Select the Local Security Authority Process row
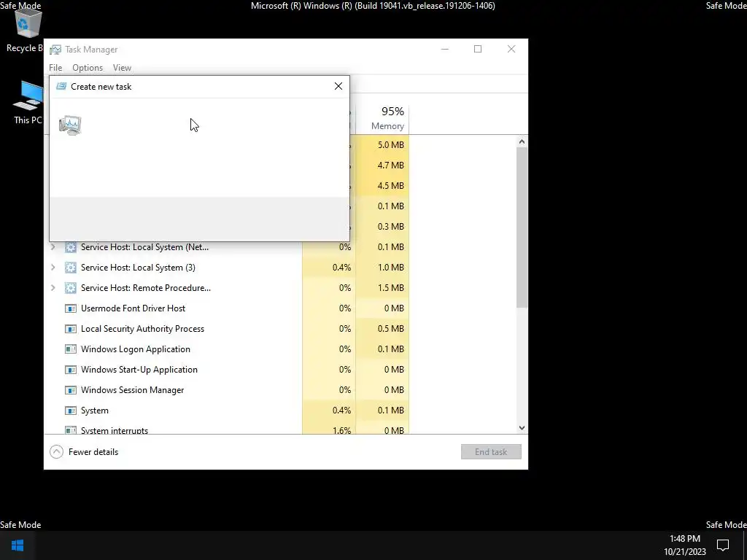747x560 pixels. [x=227, y=329]
